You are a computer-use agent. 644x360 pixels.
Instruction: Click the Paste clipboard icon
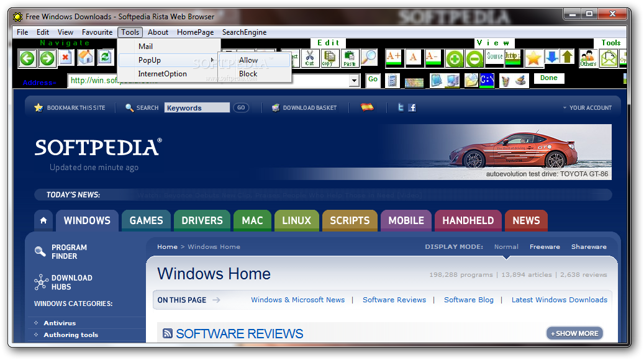350,58
